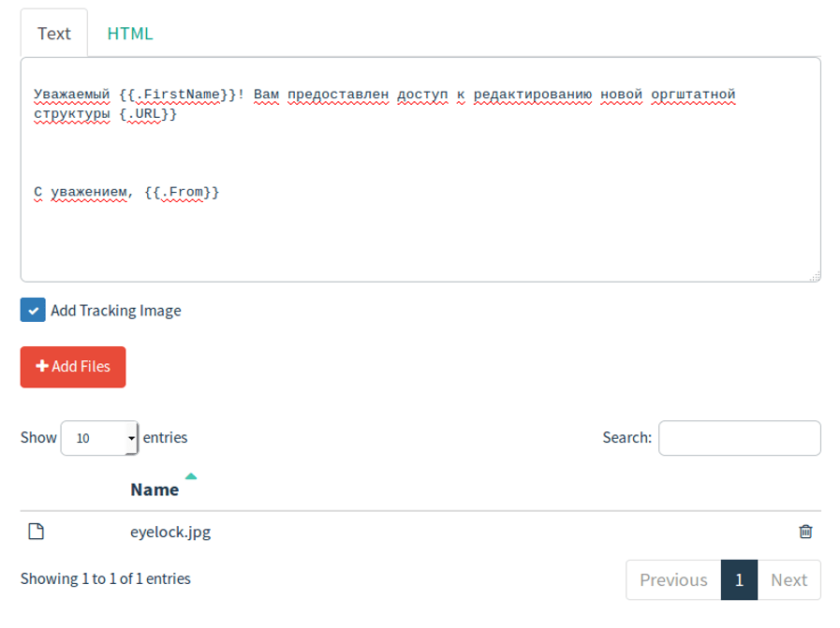Focus the Search input field

click(739, 438)
